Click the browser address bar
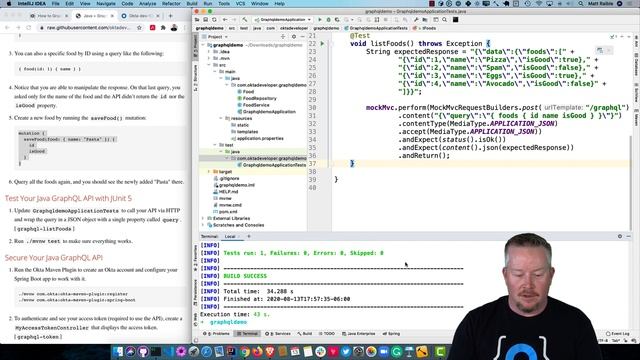Screen dimensions: 640x360 click(x=90, y=28)
